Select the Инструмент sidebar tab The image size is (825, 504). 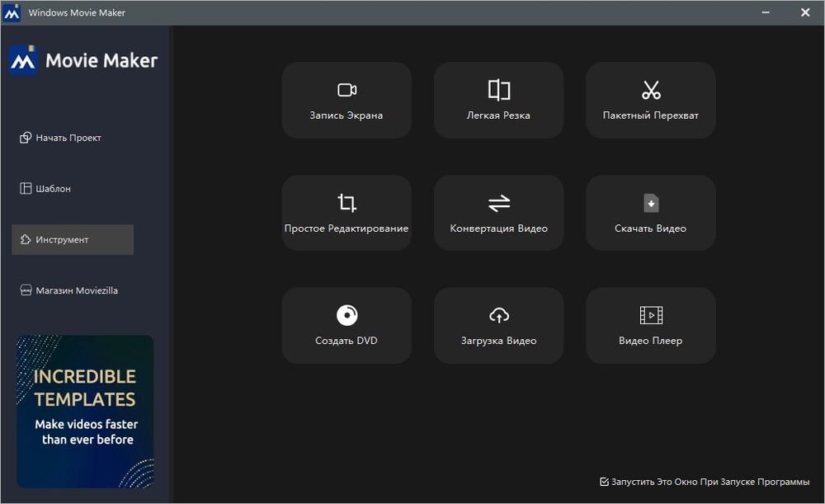pos(73,240)
